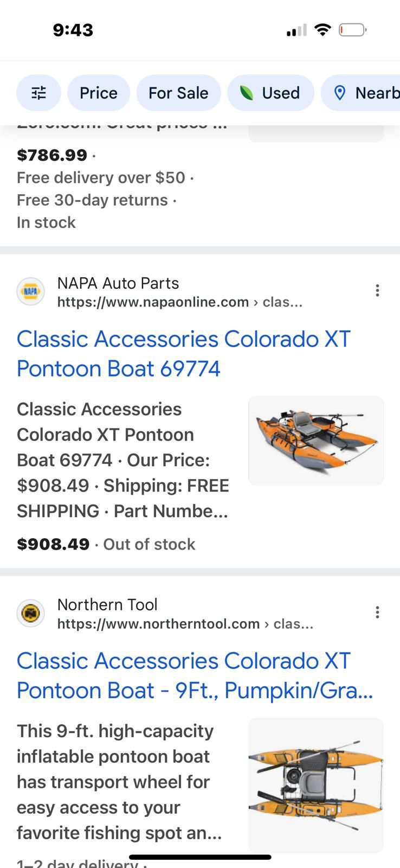This screenshot has height=868, width=400.
Task: Tap the location pin icon on Nearby chip
Action: (340, 93)
